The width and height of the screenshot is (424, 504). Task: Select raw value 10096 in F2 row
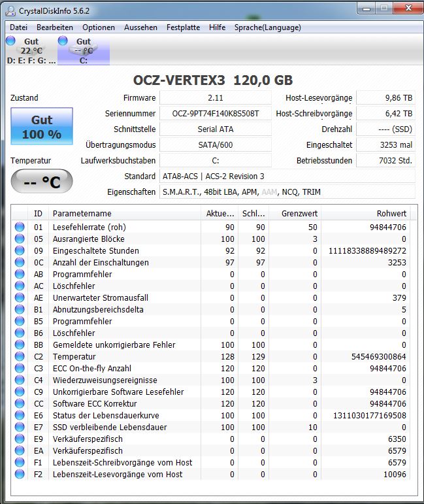(x=395, y=474)
